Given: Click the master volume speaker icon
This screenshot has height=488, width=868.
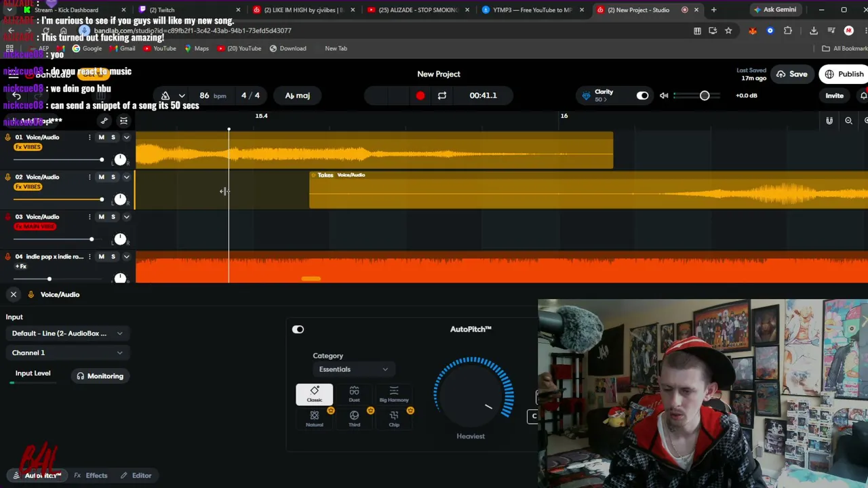Looking at the screenshot, I should click(665, 96).
